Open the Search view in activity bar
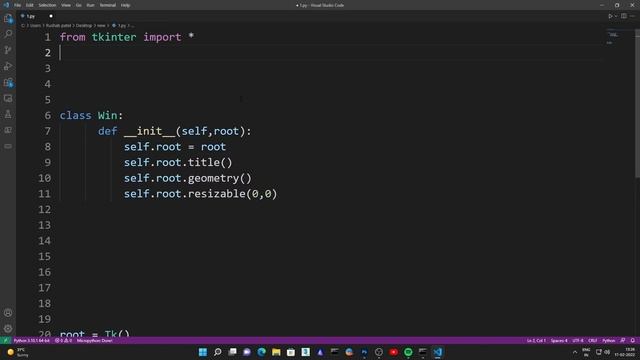This screenshot has height=360, width=640. 8,34
